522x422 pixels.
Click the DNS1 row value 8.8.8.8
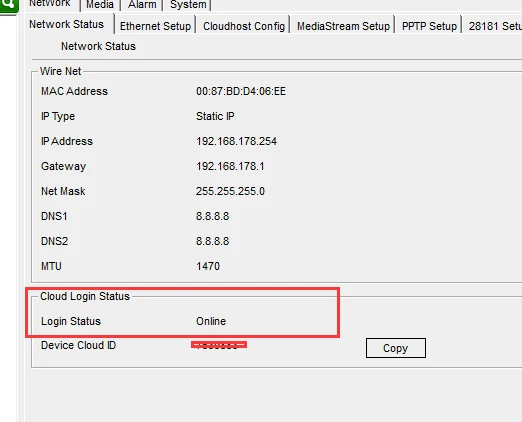tap(213, 216)
